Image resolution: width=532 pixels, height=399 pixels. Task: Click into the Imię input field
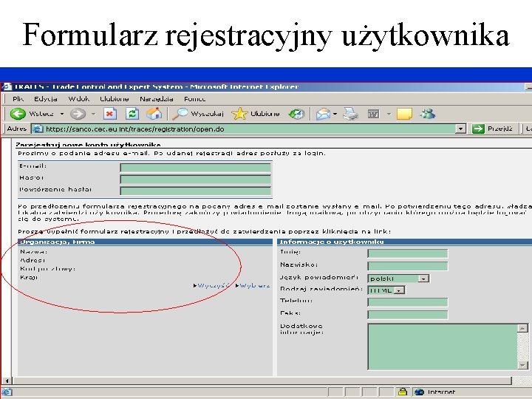click(x=407, y=253)
